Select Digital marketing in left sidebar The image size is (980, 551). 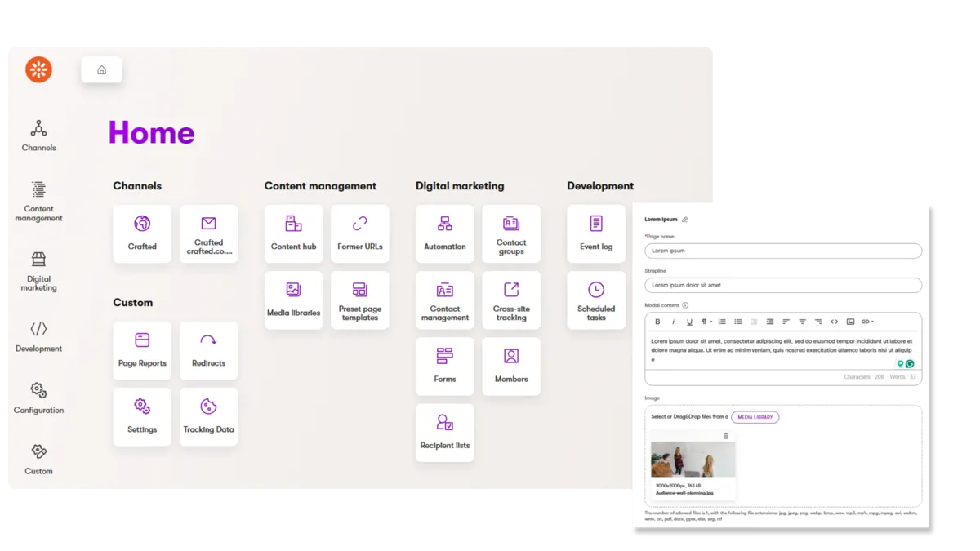[x=38, y=272]
